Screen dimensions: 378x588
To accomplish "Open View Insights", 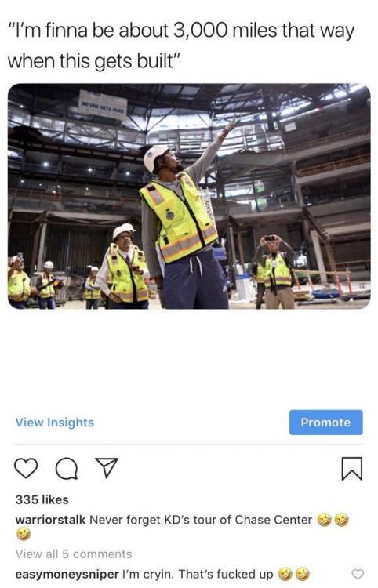I will pos(55,423).
